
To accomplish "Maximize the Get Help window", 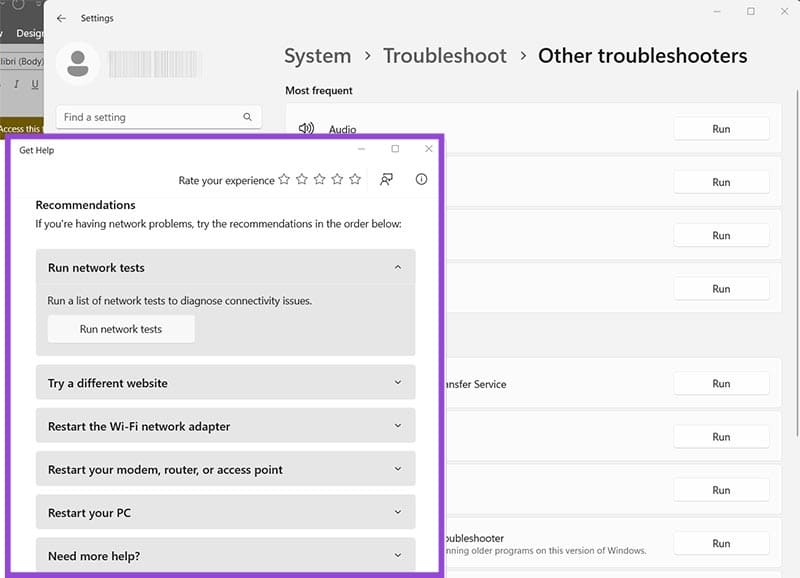I will [x=395, y=148].
